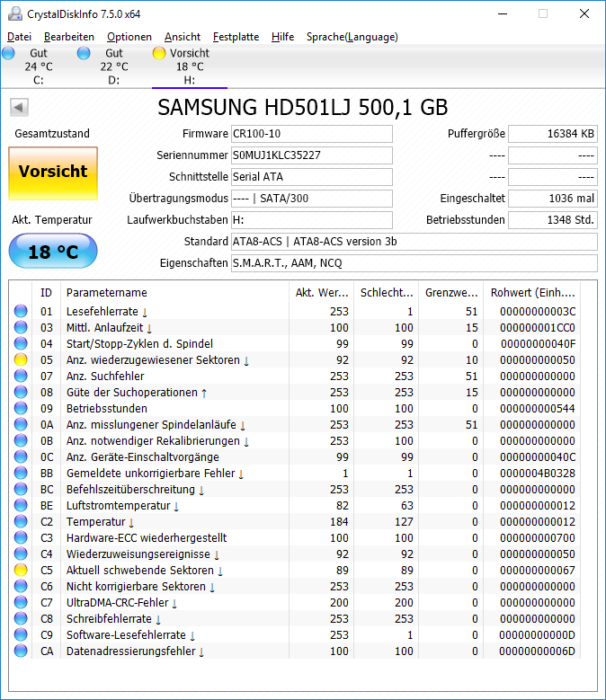Image resolution: width=606 pixels, height=700 pixels.
Task: Click the yellow Vorsicht health status button
Action: pyautogui.click(x=53, y=173)
